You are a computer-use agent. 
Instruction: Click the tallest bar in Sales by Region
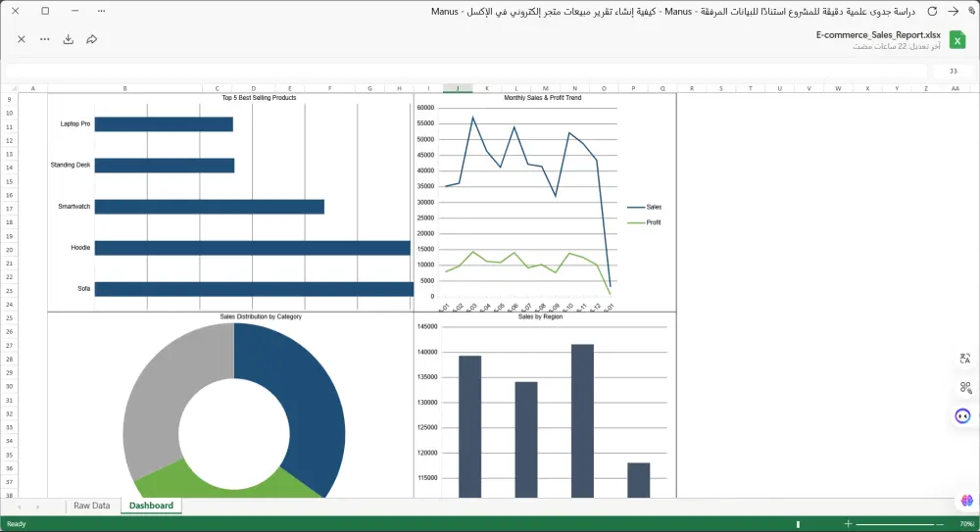click(x=582, y=420)
